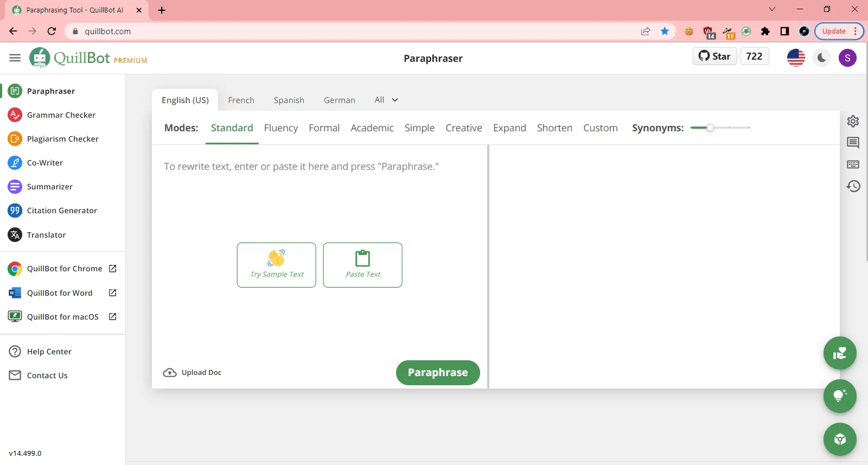Click the 722 star count
The height and width of the screenshot is (465, 868).
point(754,56)
